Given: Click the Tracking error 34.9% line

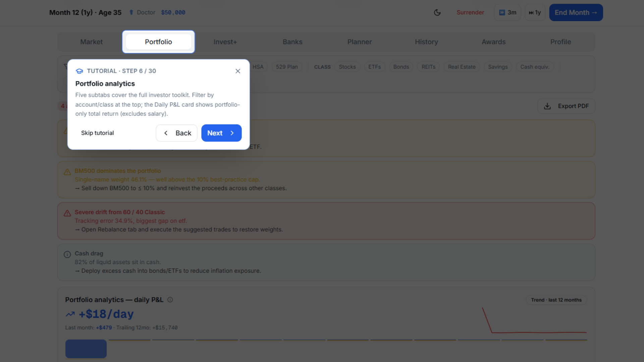Looking at the screenshot, I should point(131,221).
